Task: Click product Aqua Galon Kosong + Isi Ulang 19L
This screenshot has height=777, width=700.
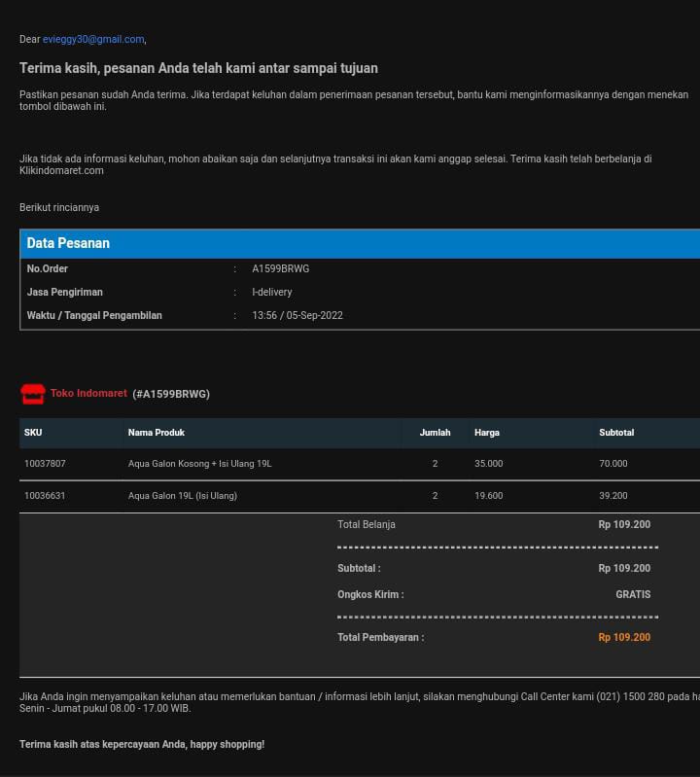Action: pyautogui.click(x=200, y=465)
